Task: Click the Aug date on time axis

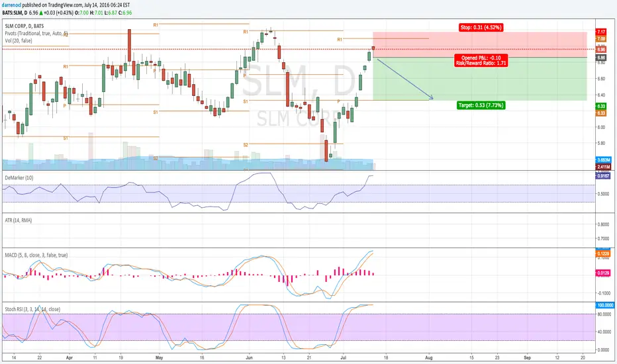Action: [x=429, y=357]
